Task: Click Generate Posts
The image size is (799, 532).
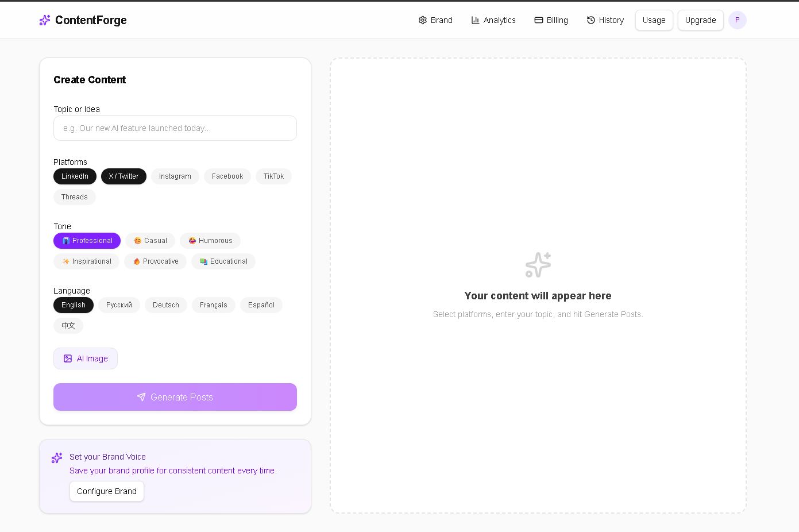Action: (175, 397)
